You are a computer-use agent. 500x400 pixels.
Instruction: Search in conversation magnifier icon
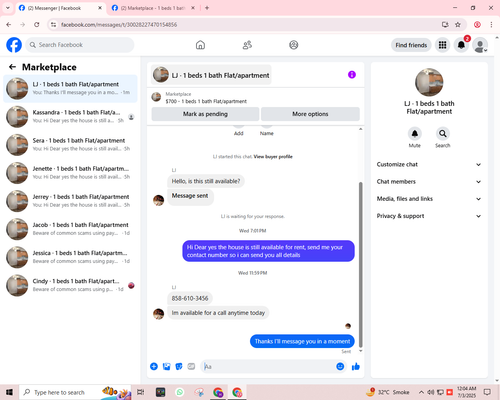pyautogui.click(x=443, y=134)
